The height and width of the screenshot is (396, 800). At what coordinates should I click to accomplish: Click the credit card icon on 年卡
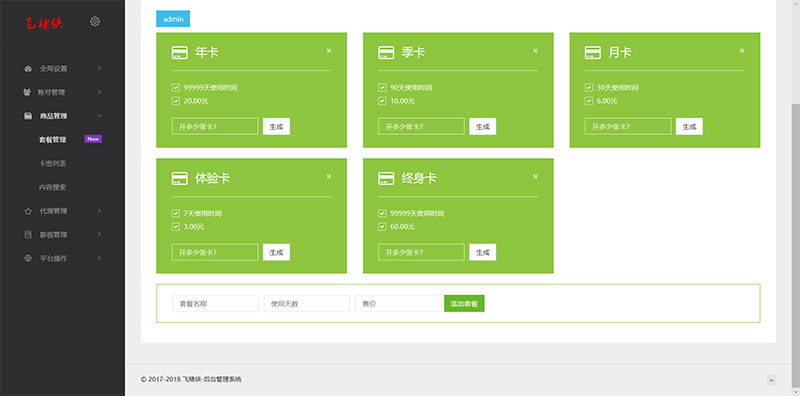click(x=180, y=53)
